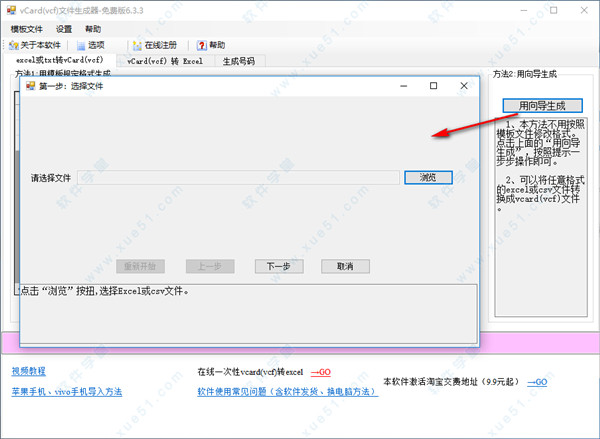Screen dimensions: 600x439
Task: Open the 设置 menu
Action: 64,29
